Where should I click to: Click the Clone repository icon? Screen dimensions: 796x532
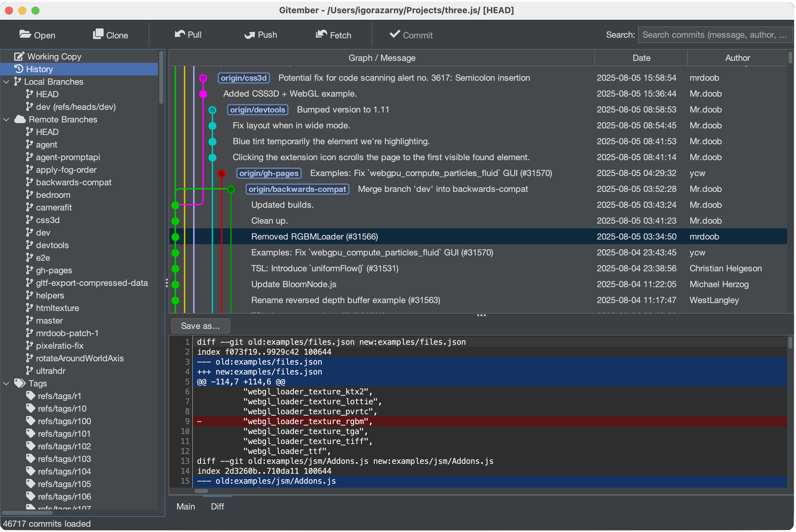point(98,34)
